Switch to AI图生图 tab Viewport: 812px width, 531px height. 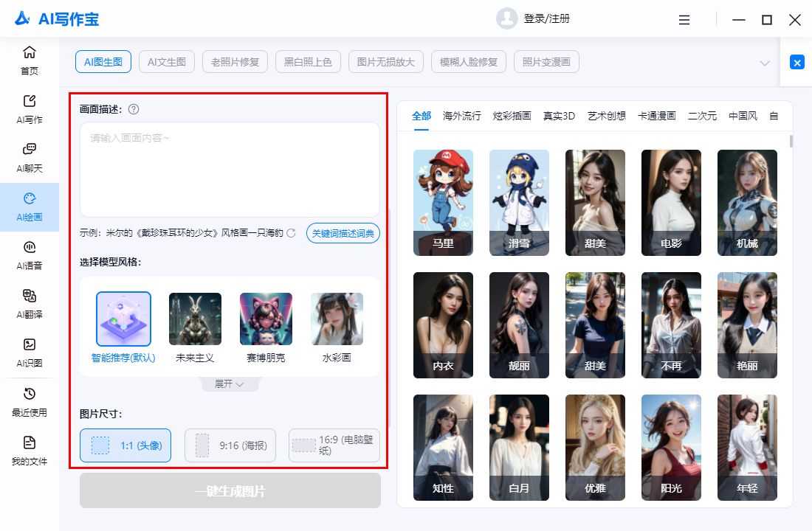click(x=103, y=62)
